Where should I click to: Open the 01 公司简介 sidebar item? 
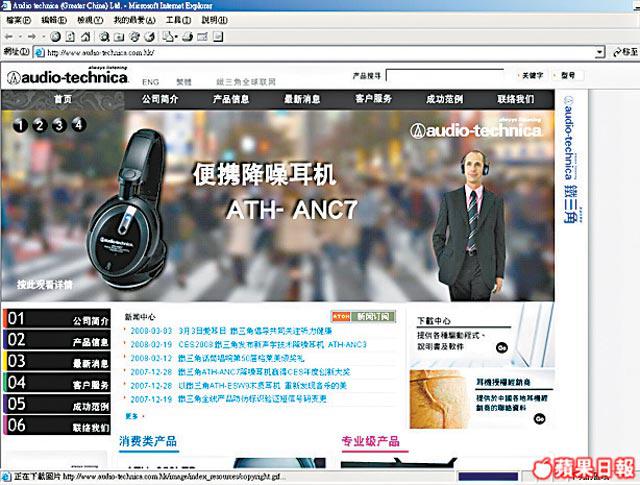point(57,319)
